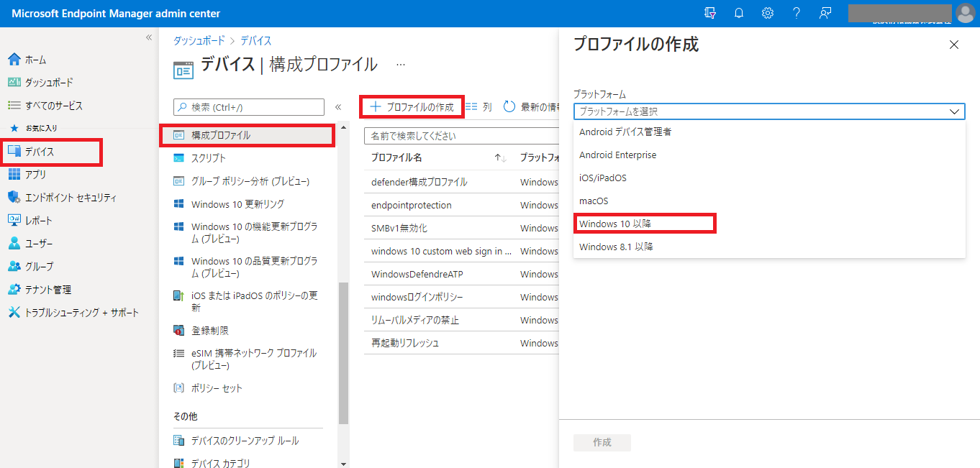Screen dimensions: 980x468
Task: Open デバイスのクリーンアップ ルール
Action: (x=245, y=441)
